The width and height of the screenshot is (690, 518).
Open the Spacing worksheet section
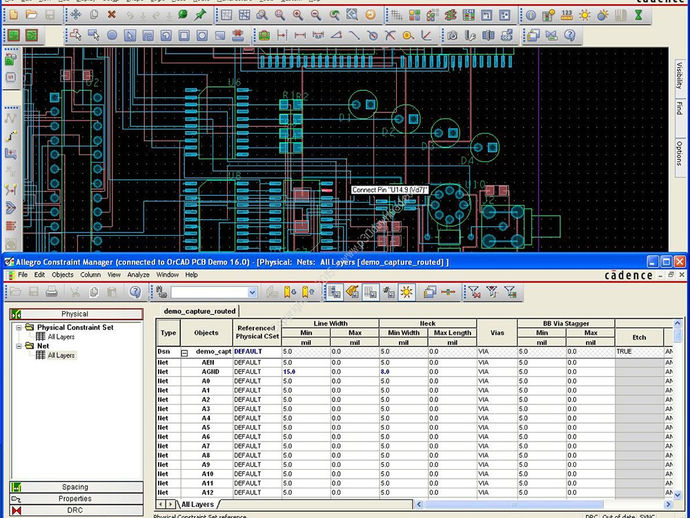tap(76, 487)
